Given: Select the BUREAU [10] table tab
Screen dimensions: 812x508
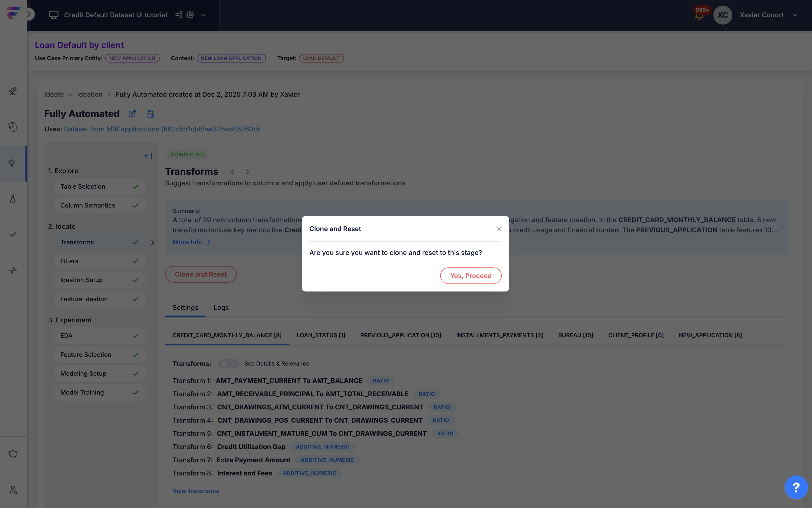Looking at the screenshot, I should (575, 335).
